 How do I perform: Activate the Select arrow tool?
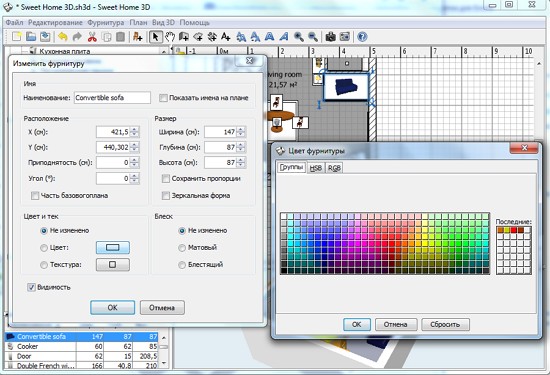coord(155,36)
